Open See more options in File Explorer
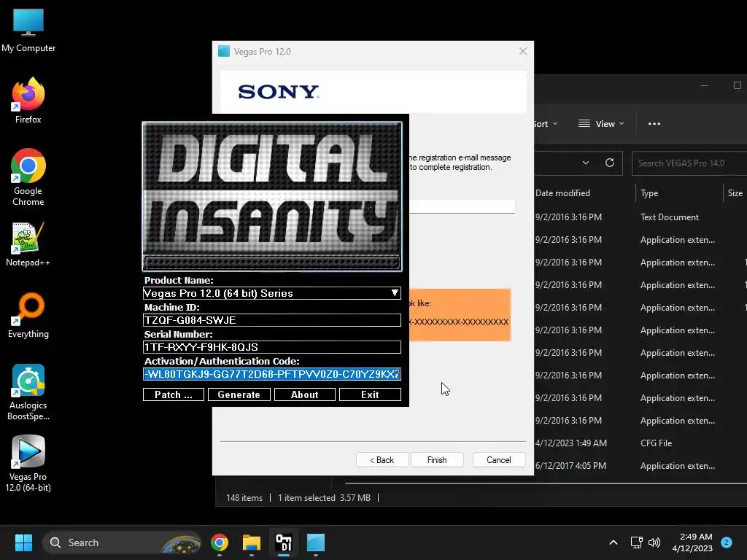The height and width of the screenshot is (560, 747). pyautogui.click(x=654, y=124)
